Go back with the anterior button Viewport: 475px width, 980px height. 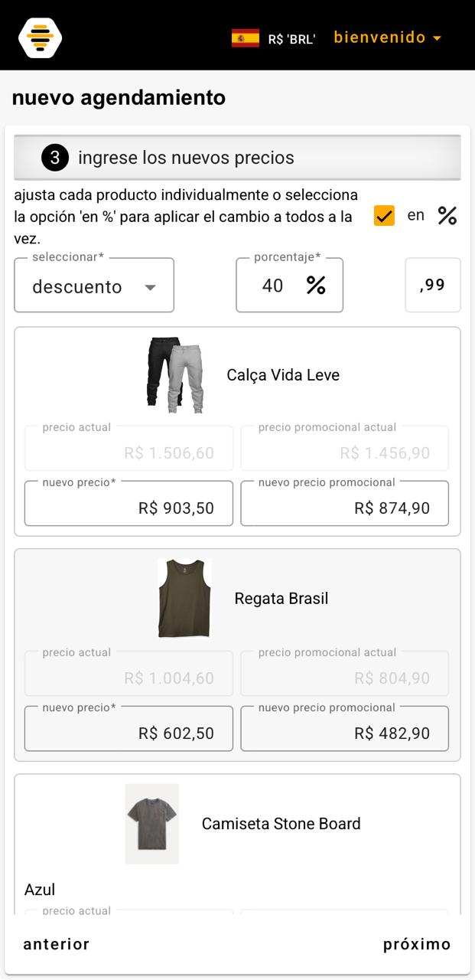[x=57, y=944]
